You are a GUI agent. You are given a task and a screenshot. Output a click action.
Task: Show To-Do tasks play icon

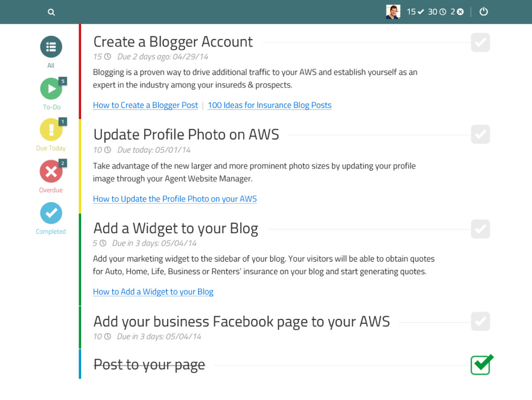(51, 88)
